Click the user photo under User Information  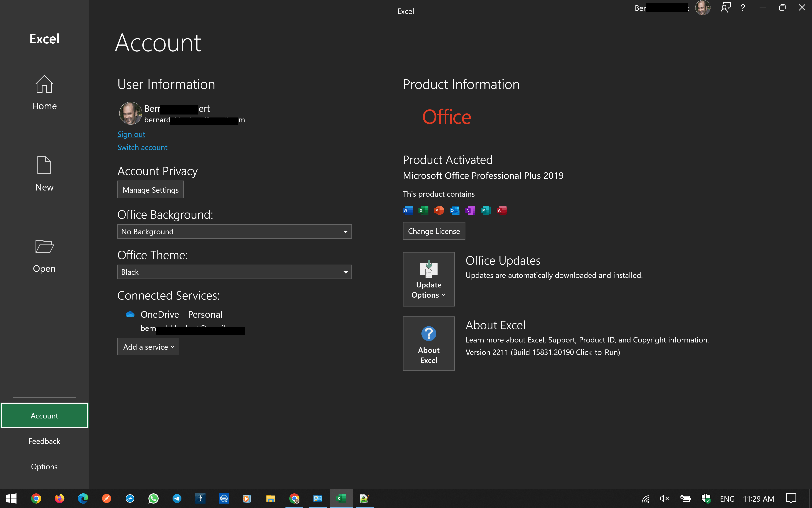[130, 113]
